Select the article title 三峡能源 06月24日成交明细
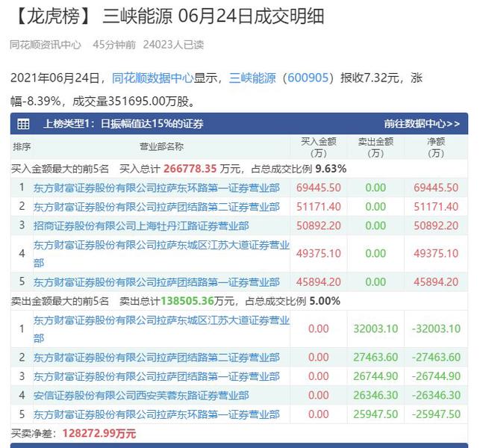 pyautogui.click(x=213, y=16)
